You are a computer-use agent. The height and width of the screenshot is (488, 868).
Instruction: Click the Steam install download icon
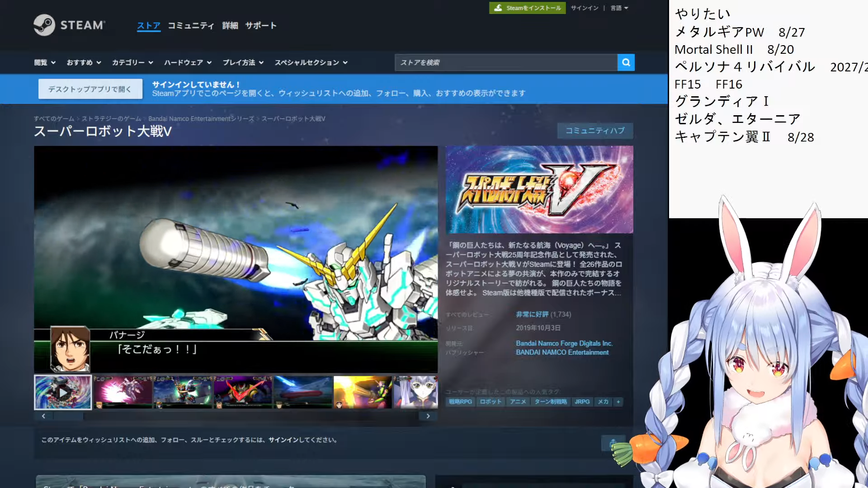tap(498, 8)
